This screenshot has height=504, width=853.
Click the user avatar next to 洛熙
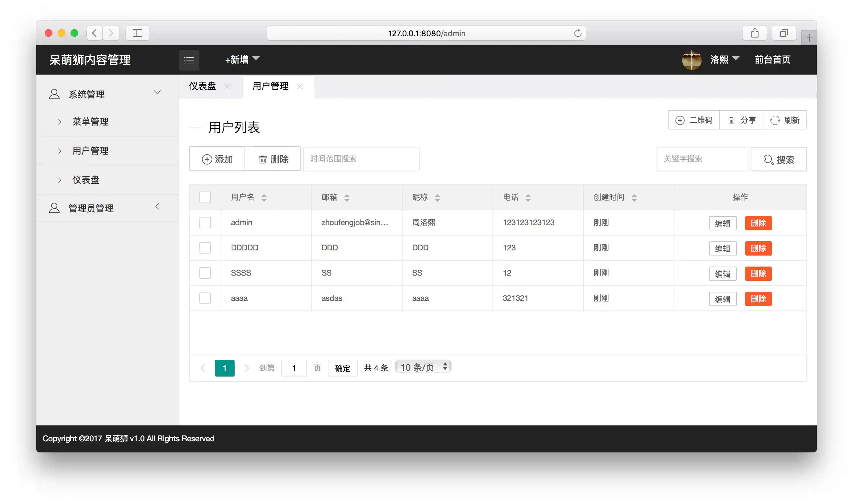[692, 60]
